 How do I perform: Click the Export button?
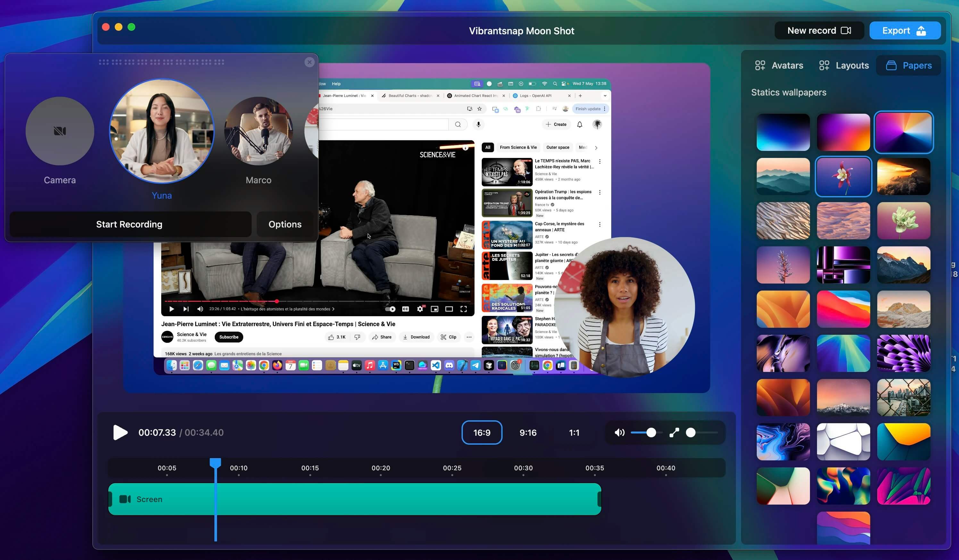pyautogui.click(x=905, y=30)
